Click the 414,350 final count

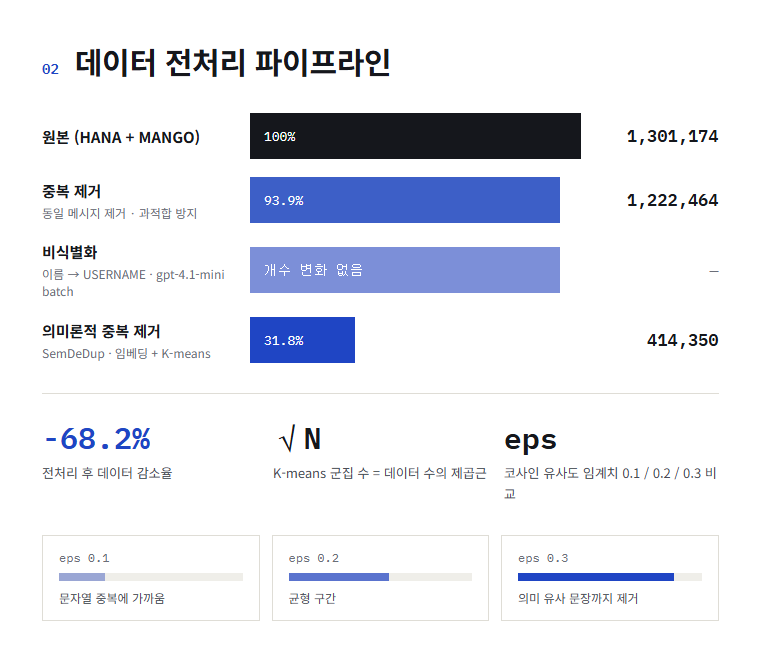(683, 340)
